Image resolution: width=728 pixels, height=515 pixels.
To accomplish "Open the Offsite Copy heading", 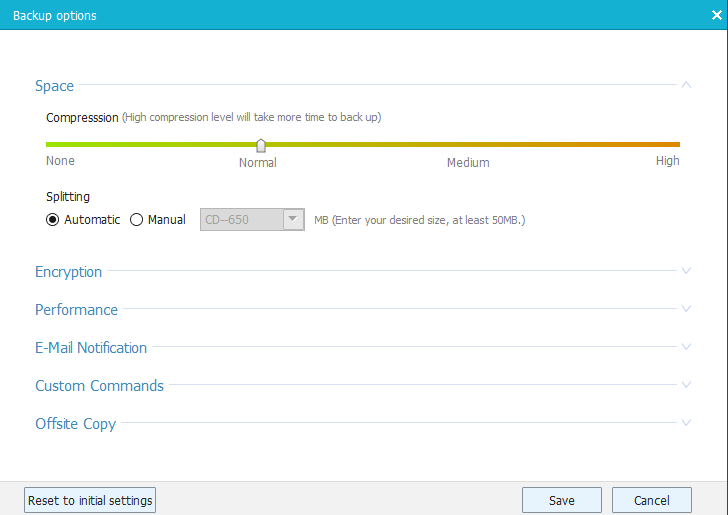I will [76, 424].
